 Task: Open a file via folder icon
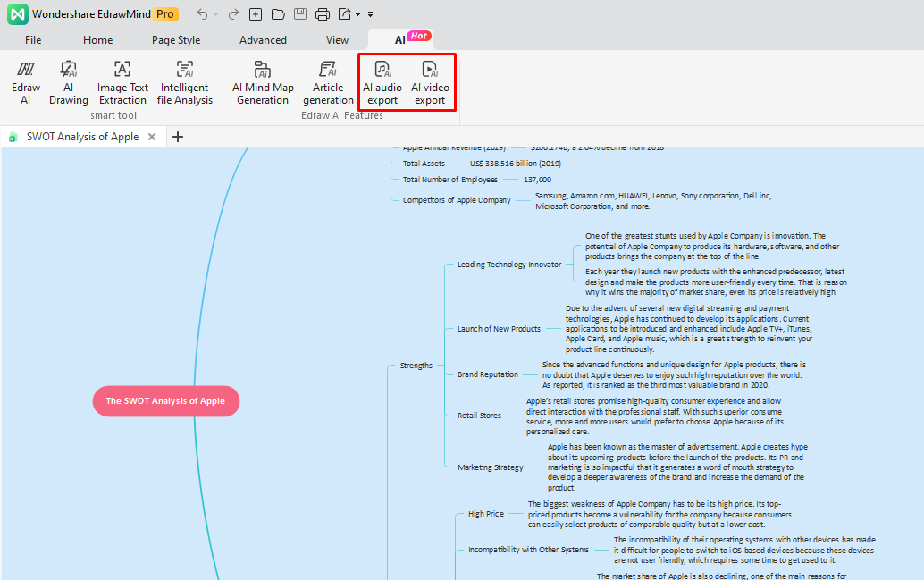coord(278,14)
